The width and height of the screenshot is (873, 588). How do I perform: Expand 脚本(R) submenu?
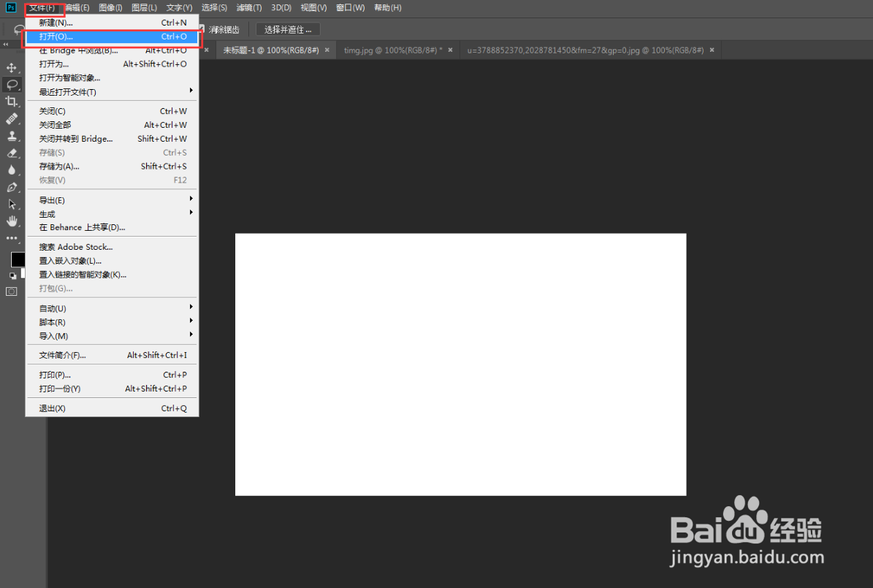(112, 322)
